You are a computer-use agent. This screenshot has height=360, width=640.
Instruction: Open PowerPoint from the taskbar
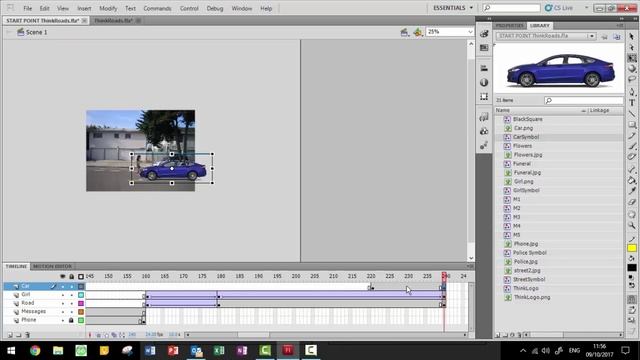(173, 351)
